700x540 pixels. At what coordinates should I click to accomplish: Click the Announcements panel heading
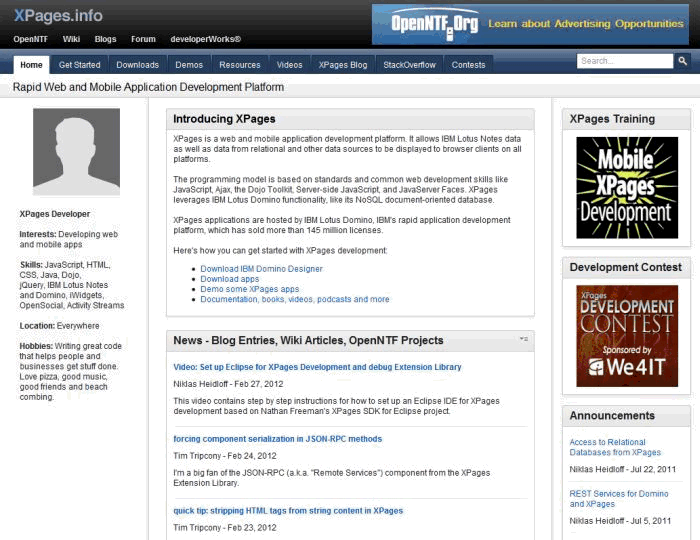click(x=612, y=416)
